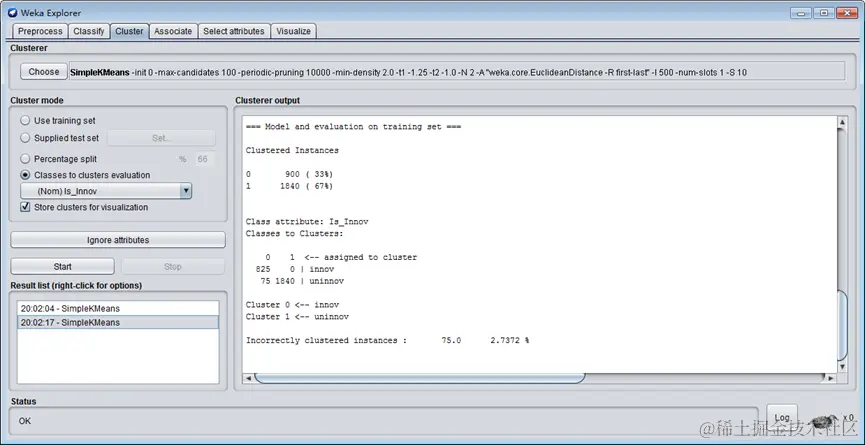Click the '0 900 ( 33%)' instances row
Image resolution: width=865 pixels, height=445 pixels.
pos(290,174)
